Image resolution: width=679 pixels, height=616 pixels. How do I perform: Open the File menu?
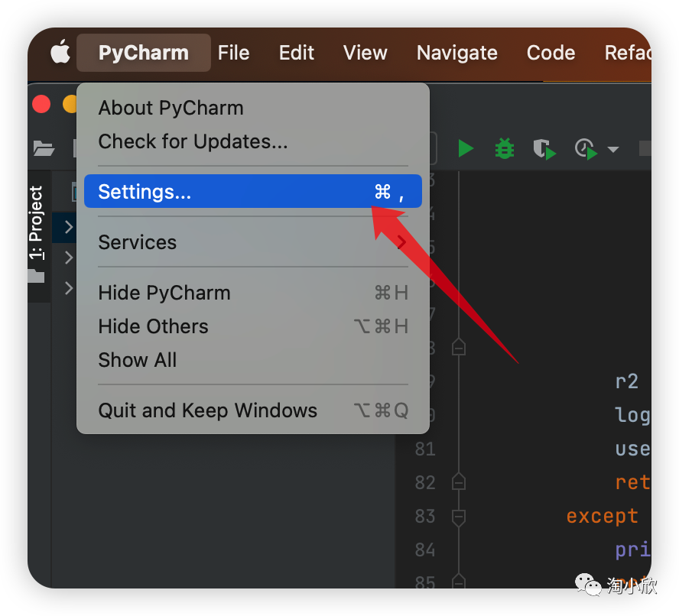point(233,53)
